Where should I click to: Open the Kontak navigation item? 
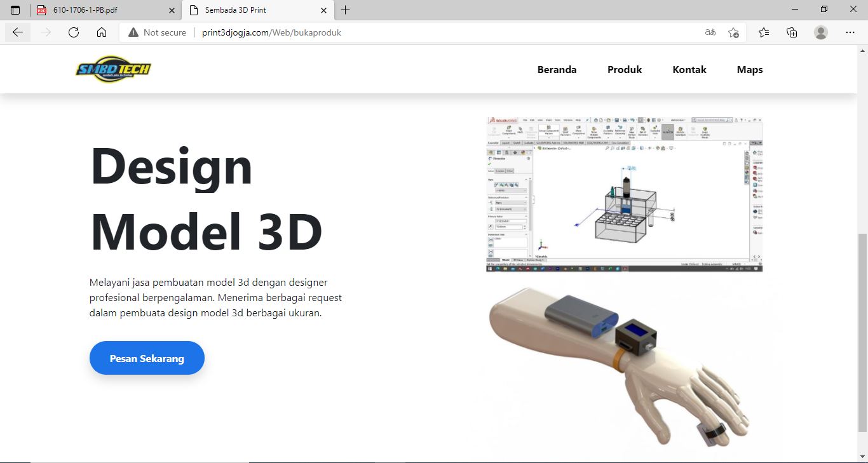(x=689, y=69)
